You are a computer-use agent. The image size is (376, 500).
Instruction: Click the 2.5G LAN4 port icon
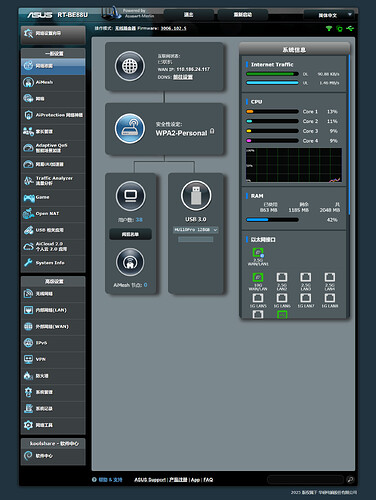tap(330, 277)
